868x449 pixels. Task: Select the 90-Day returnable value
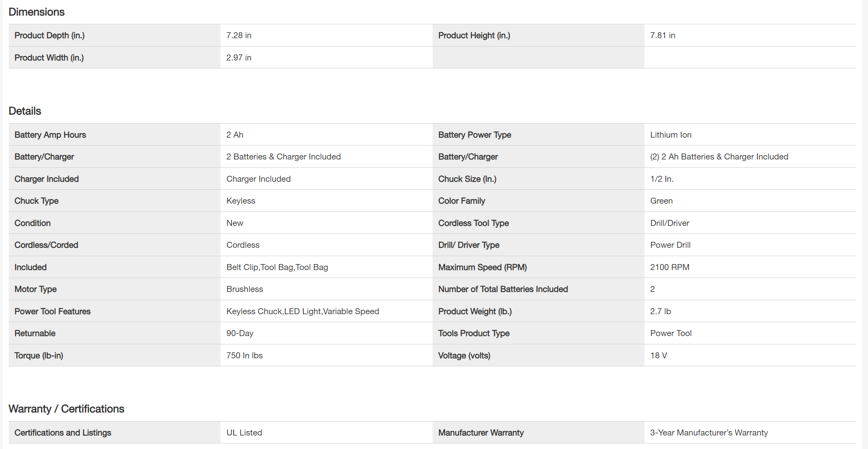tap(240, 333)
